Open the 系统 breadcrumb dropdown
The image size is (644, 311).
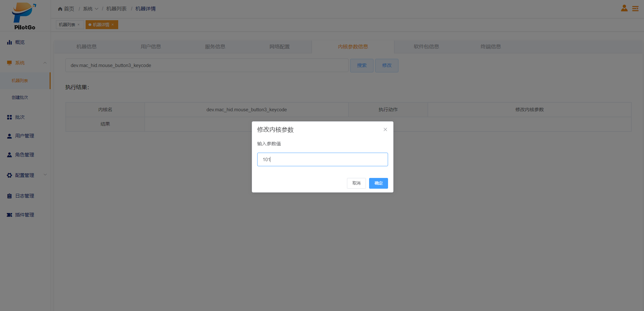point(91,9)
